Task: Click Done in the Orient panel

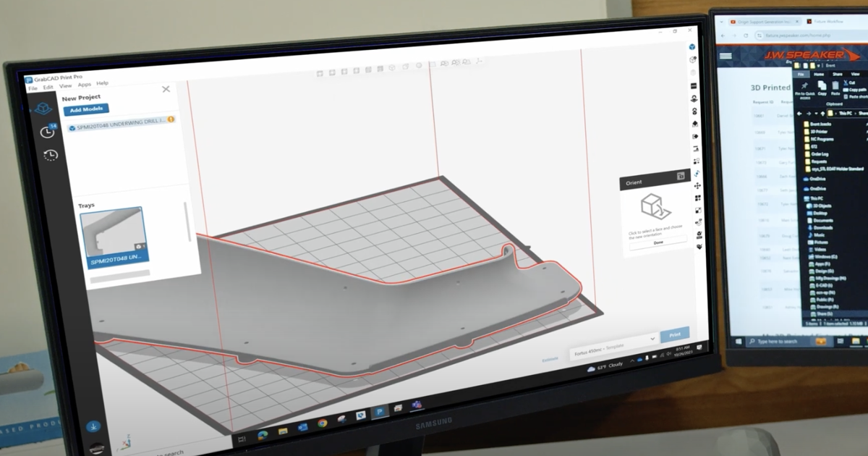Action: (x=658, y=242)
